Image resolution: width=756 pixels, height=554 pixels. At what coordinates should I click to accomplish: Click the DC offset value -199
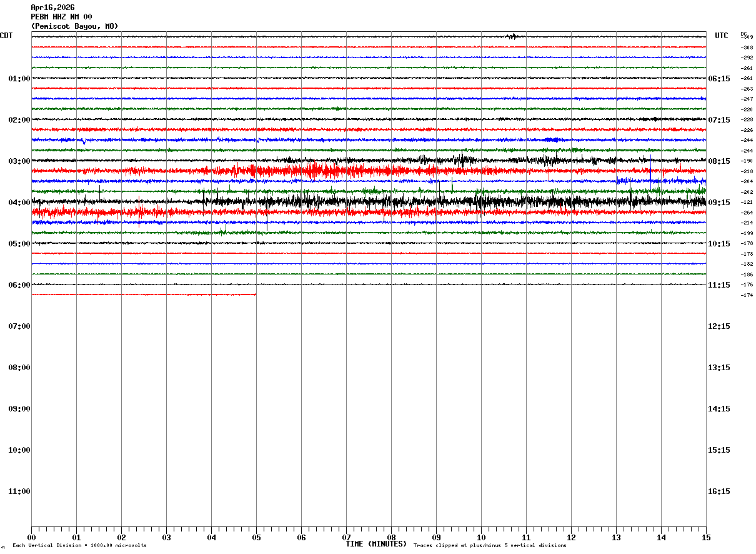[747, 233]
